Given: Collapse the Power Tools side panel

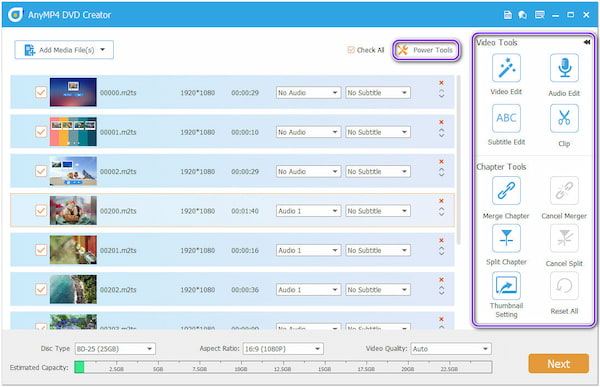Looking at the screenshot, I should point(587,42).
